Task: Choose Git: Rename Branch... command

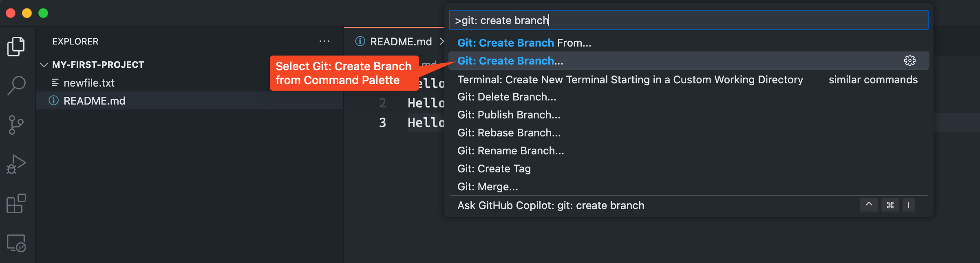Action: pyautogui.click(x=689, y=151)
